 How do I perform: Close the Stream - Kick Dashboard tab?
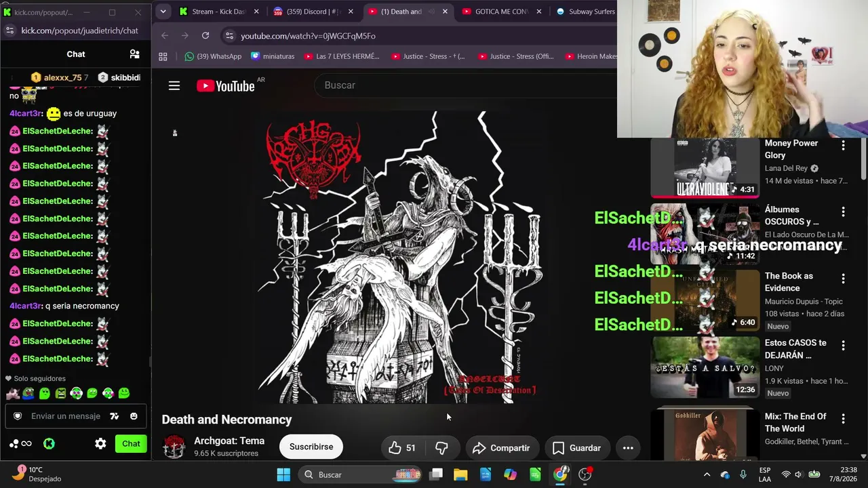pos(256,12)
